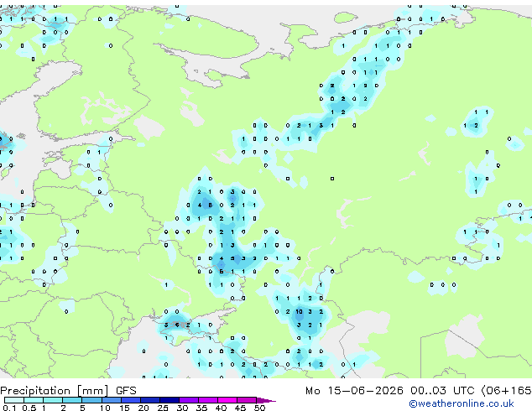Click the '10' precipitation value on the map
532x411 pixels.
pos(299,312)
